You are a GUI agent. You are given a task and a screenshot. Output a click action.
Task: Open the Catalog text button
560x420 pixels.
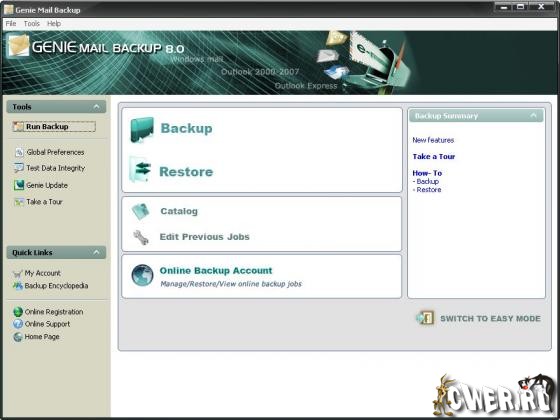[179, 211]
